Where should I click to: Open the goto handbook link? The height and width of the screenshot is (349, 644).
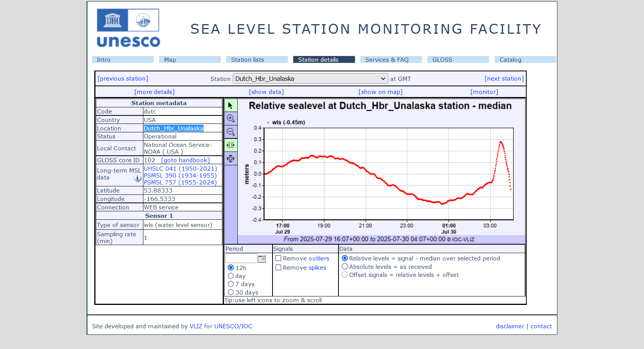(186, 160)
